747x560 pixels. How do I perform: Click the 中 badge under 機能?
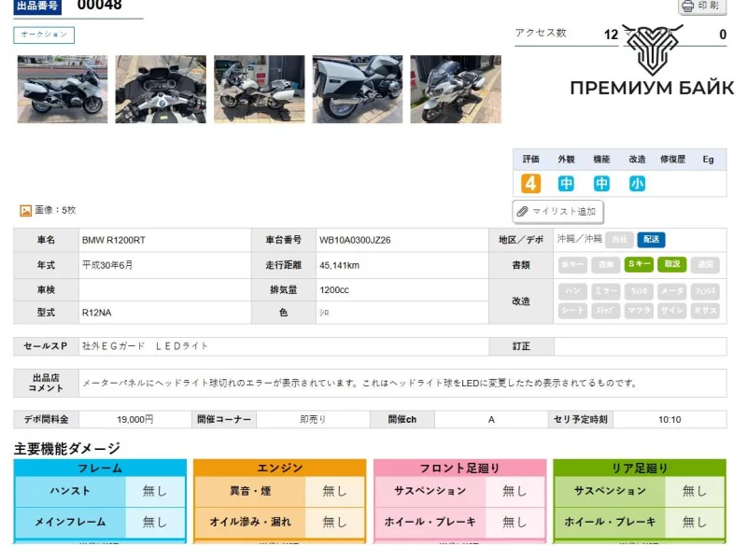[601, 184]
